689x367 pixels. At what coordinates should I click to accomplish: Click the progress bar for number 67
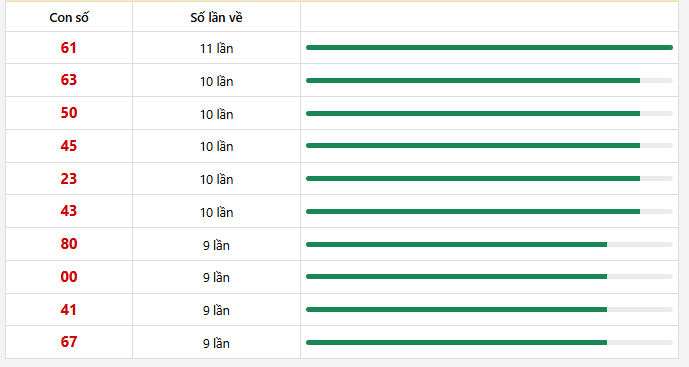(x=490, y=342)
